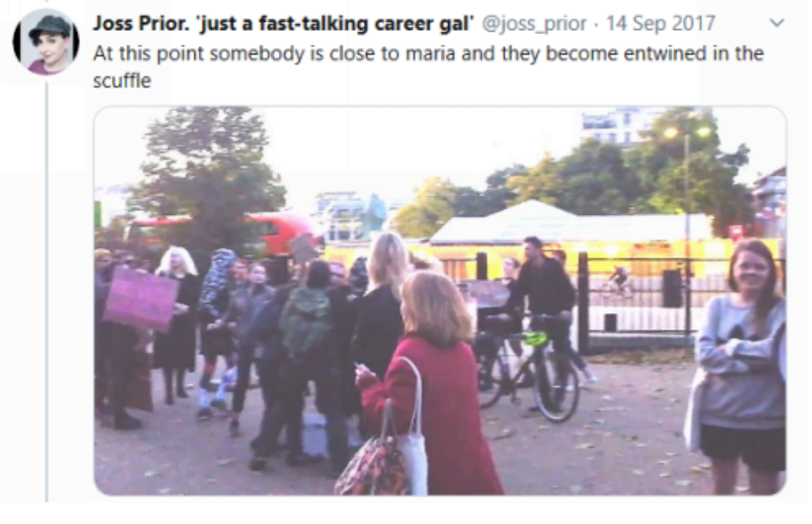Click the floral handbag in the photo
812x524 pixels.
tap(374, 462)
